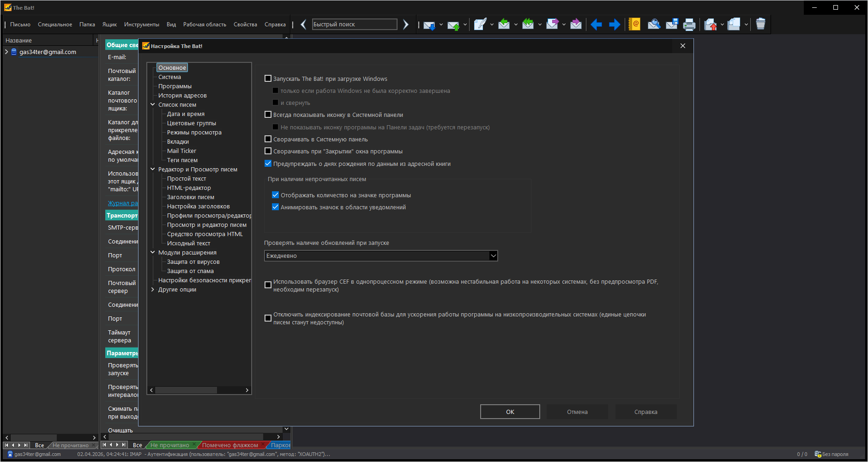Screen dimensions: 868x462
Task: Disable animating the notification area icon
Action: pyautogui.click(x=276, y=207)
